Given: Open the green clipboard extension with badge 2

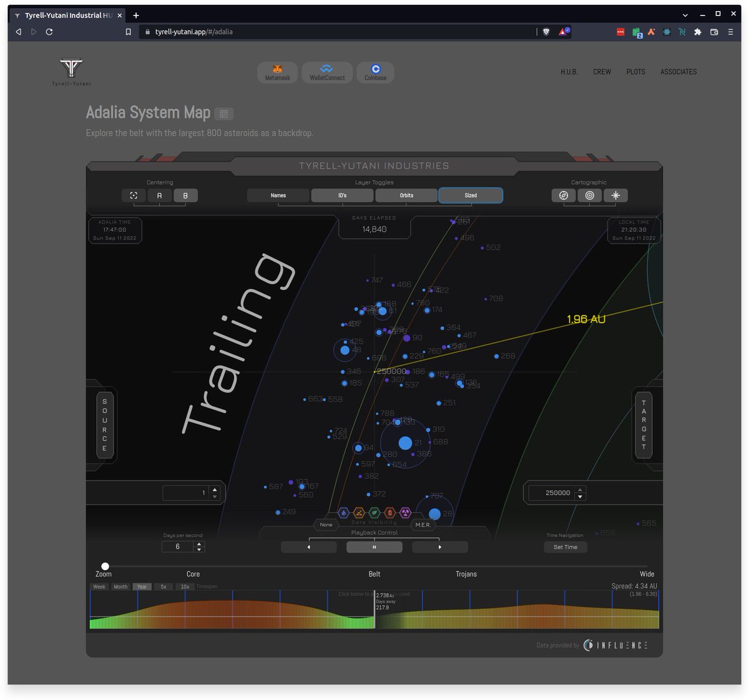Looking at the screenshot, I should (x=637, y=32).
